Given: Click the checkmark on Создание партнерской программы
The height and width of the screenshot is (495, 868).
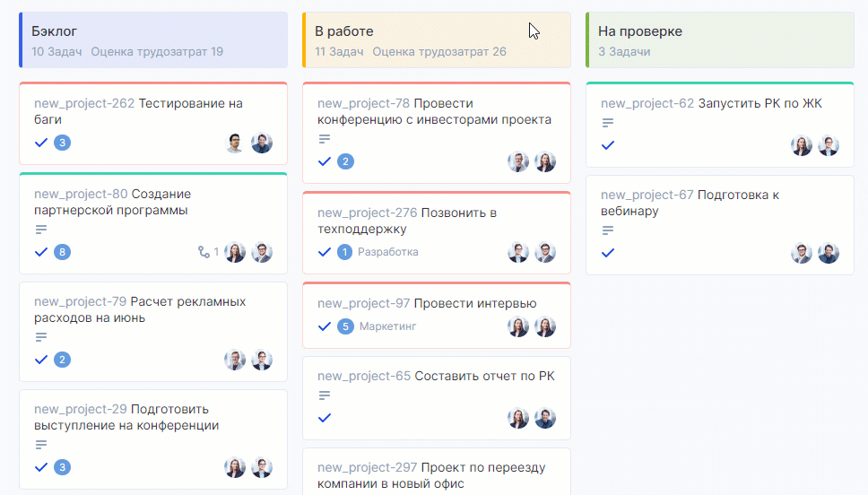Looking at the screenshot, I should click(41, 252).
